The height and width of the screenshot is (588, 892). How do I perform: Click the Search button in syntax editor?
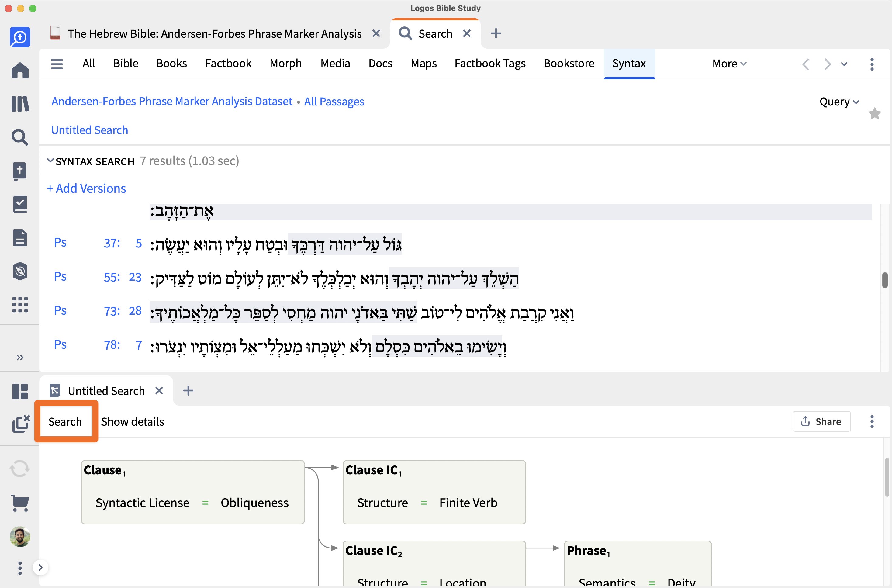(65, 421)
